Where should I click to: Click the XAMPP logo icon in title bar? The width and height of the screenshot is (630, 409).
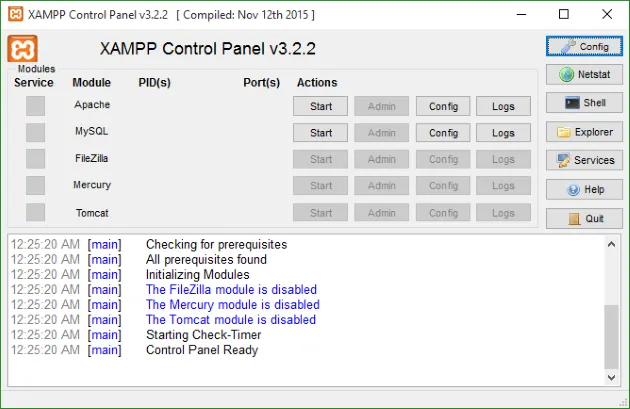click(x=16, y=14)
